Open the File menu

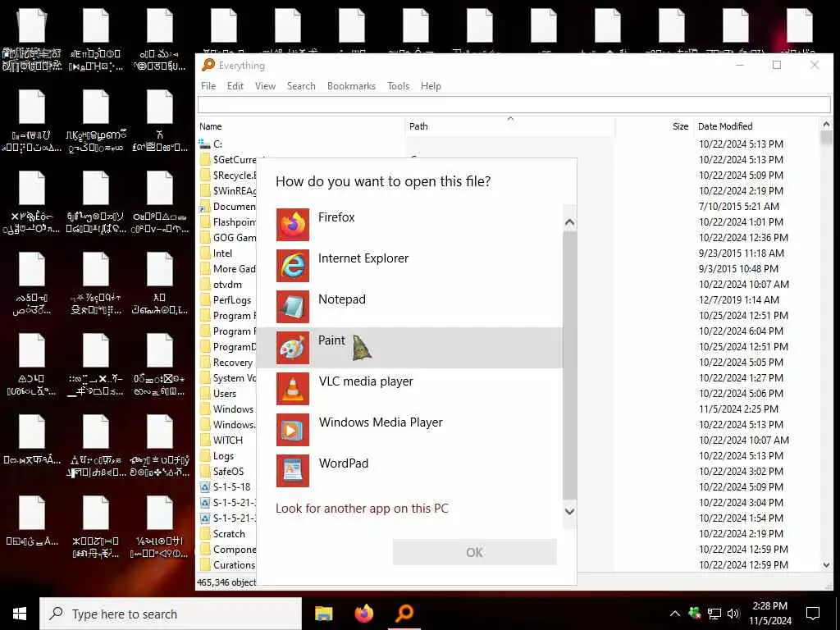click(x=208, y=85)
